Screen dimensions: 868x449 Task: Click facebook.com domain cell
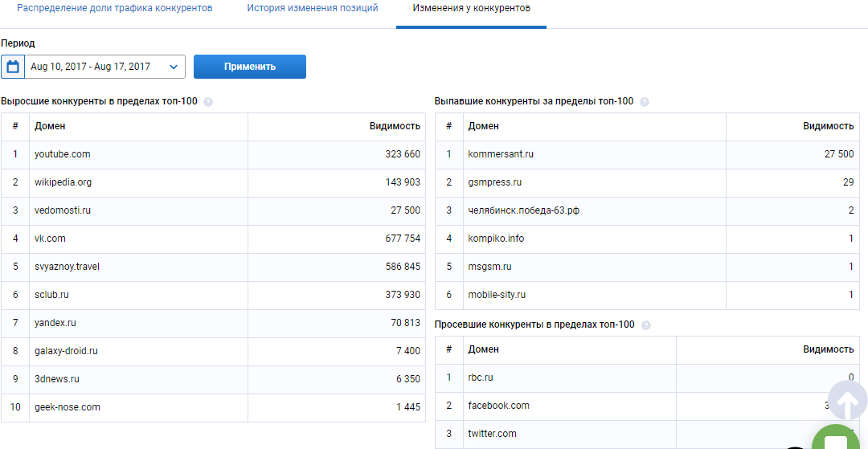pos(570,406)
